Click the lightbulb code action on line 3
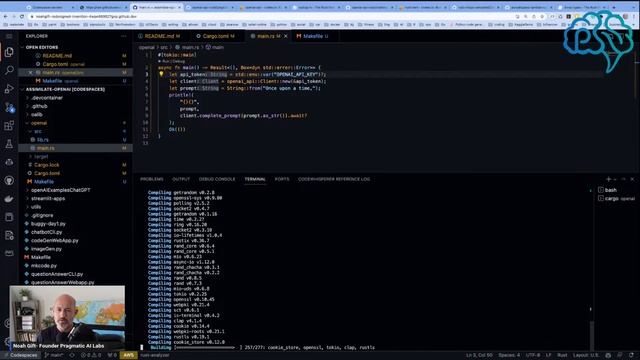 (x=161, y=74)
